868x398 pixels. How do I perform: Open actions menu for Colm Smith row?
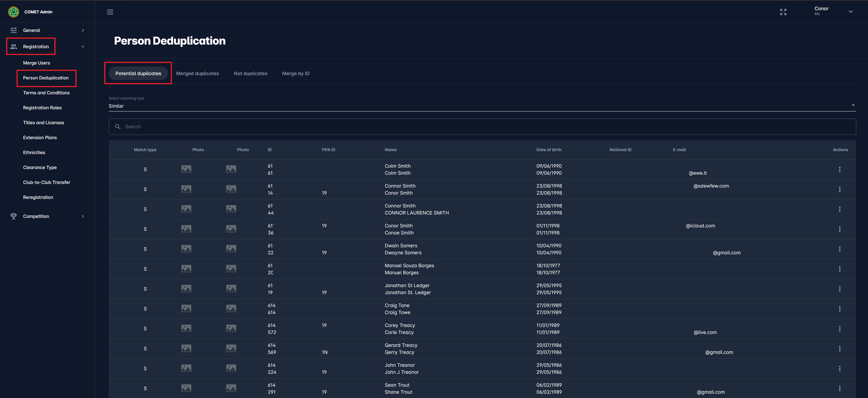839,169
